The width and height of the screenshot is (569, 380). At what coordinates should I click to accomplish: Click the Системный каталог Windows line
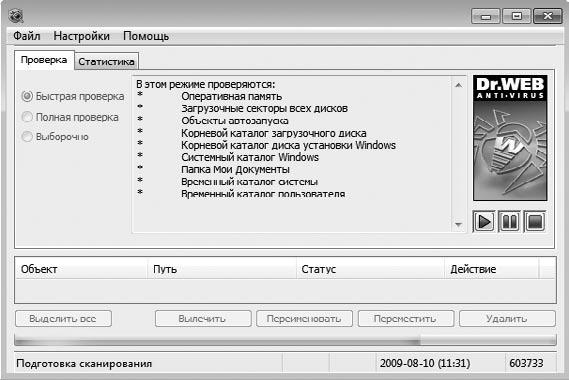click(x=250, y=157)
